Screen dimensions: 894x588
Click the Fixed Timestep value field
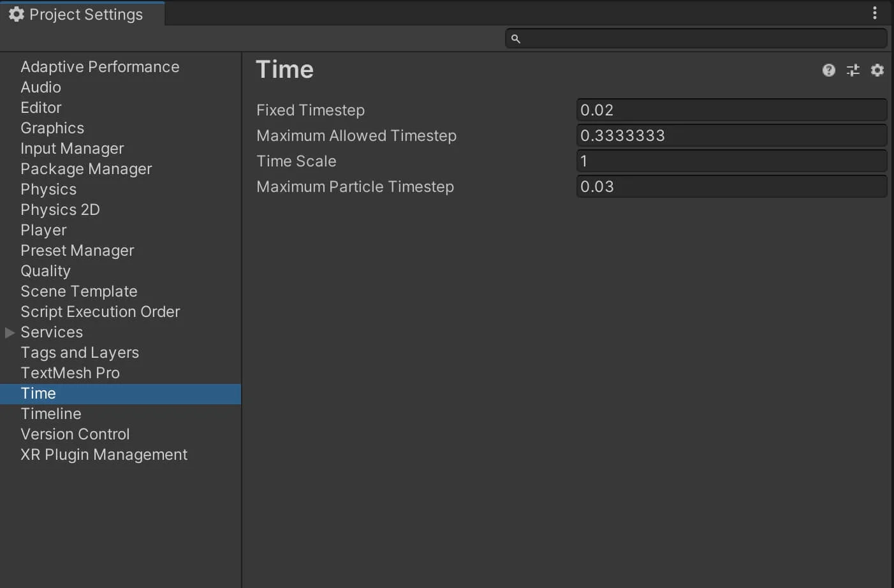tap(731, 110)
